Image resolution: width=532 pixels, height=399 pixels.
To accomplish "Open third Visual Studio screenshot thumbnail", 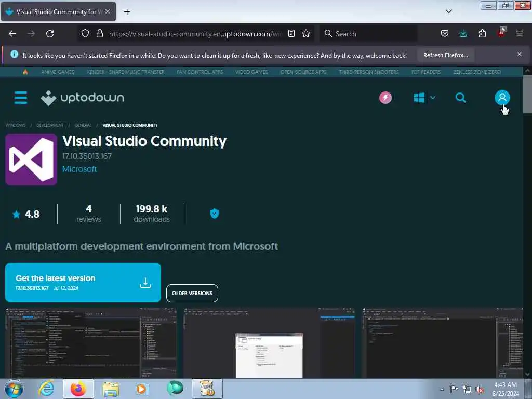I will point(443,343).
